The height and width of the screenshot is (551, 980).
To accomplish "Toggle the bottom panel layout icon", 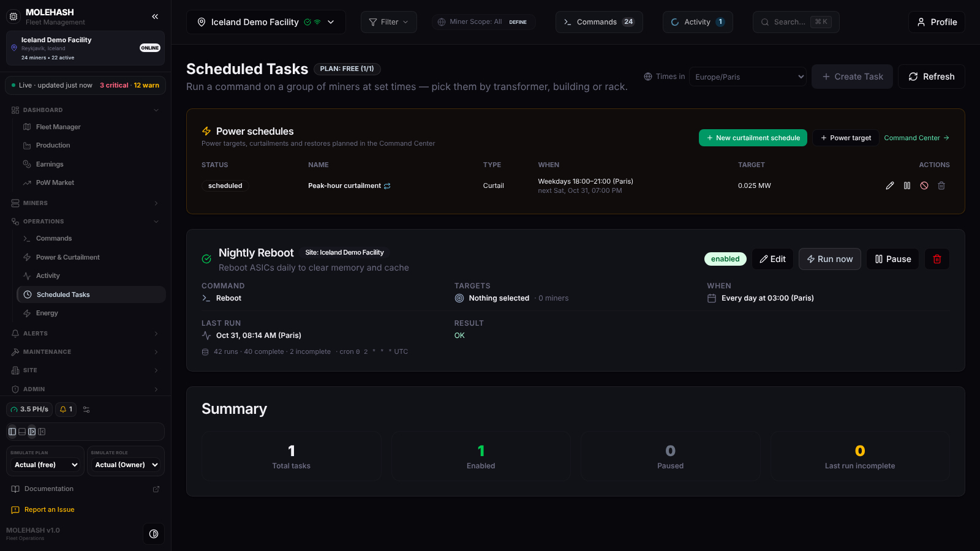I will point(22,432).
